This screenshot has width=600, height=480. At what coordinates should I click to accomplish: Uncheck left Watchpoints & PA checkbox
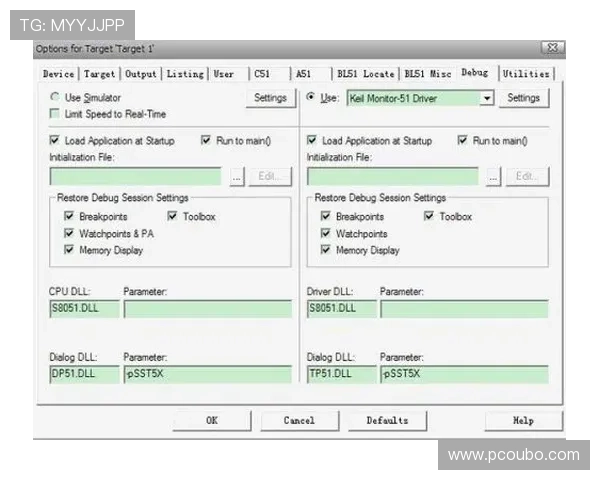tap(69, 233)
